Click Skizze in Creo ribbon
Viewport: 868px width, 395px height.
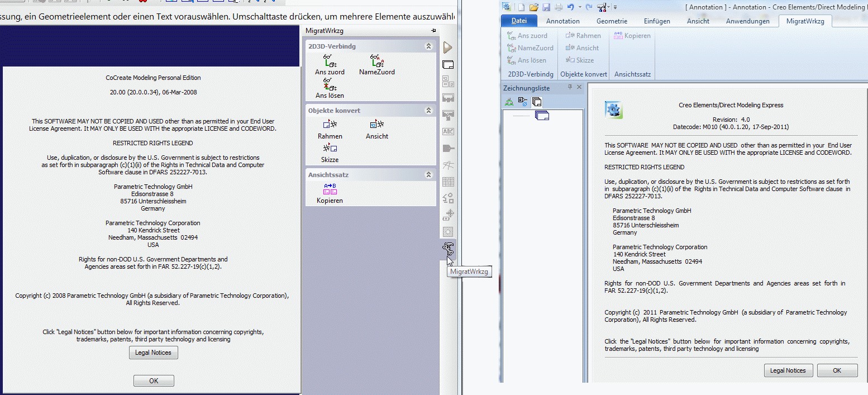580,60
